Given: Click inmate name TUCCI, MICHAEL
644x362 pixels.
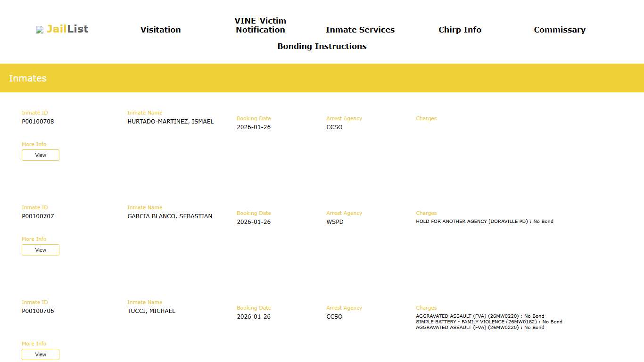Looking at the screenshot, I should 151,311.
